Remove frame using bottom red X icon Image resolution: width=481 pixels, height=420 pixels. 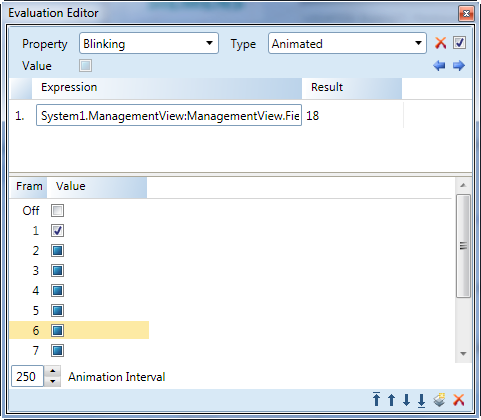click(x=459, y=399)
